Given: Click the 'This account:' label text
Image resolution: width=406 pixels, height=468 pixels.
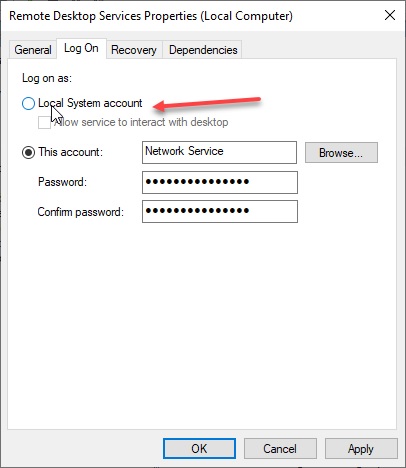Looking at the screenshot, I should point(71,152).
